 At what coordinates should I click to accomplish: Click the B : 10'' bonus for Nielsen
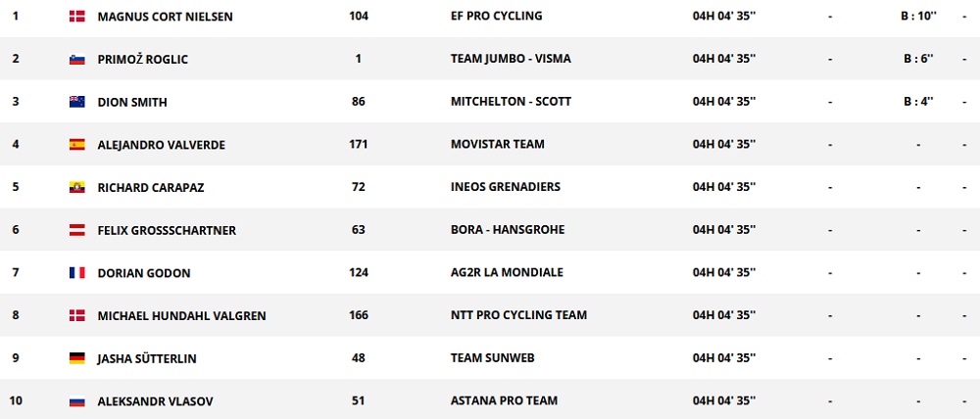point(919,17)
